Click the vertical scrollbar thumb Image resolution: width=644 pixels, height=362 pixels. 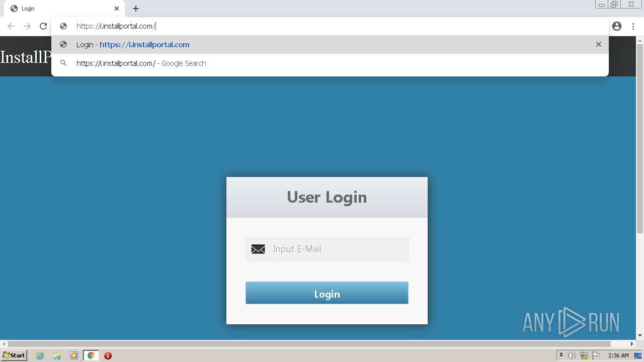(x=640, y=138)
